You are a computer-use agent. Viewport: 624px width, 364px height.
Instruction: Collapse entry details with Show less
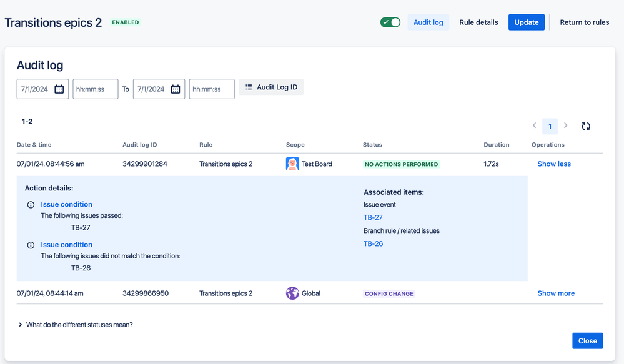pyautogui.click(x=554, y=164)
